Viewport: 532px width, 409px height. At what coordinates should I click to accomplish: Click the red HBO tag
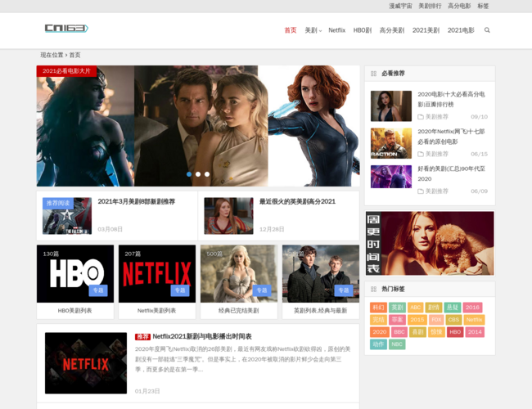click(455, 332)
